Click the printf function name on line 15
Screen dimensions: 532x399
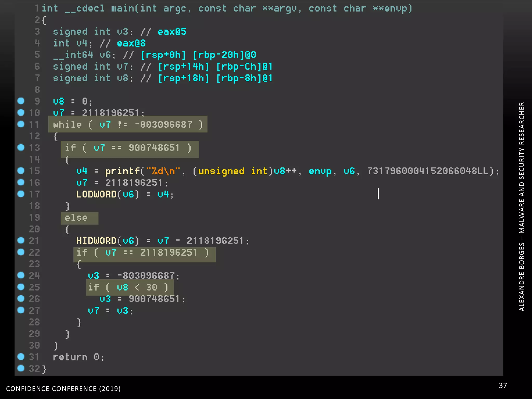pyautogui.click(x=122, y=171)
